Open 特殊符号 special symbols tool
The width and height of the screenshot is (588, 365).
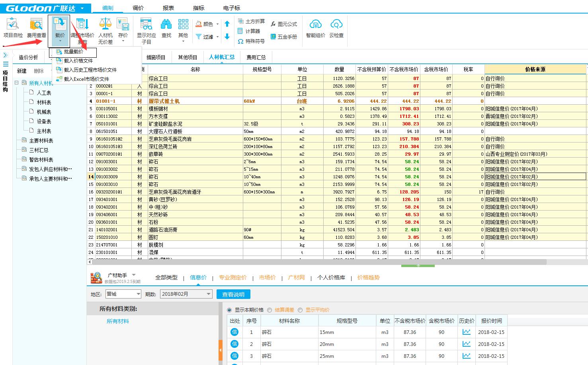pos(251,41)
